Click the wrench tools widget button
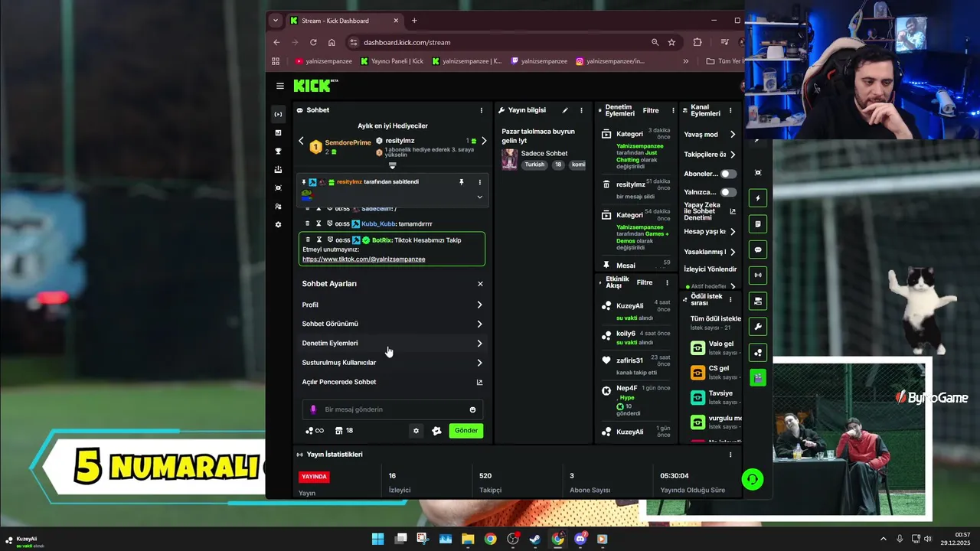Image resolution: width=980 pixels, height=551 pixels. [x=758, y=327]
